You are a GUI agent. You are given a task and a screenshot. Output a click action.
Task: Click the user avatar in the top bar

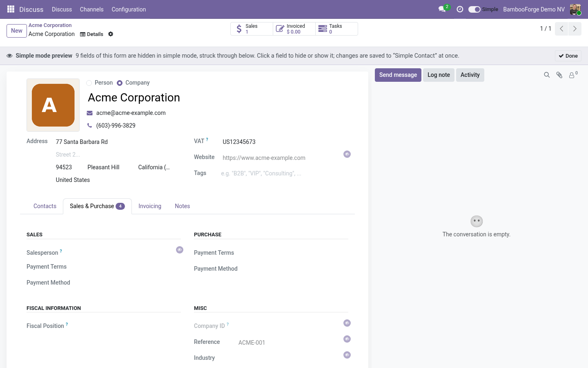coord(575,9)
